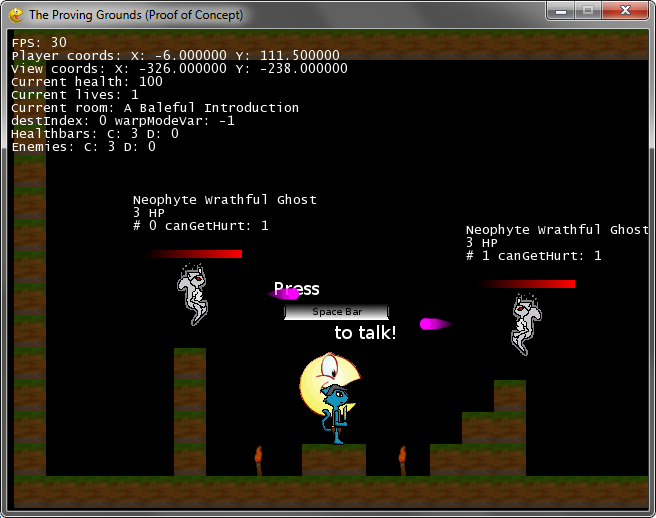The height and width of the screenshot is (518, 656).
Task: Click 'Current room: A Baleful Introduction' text
Action: pos(155,108)
